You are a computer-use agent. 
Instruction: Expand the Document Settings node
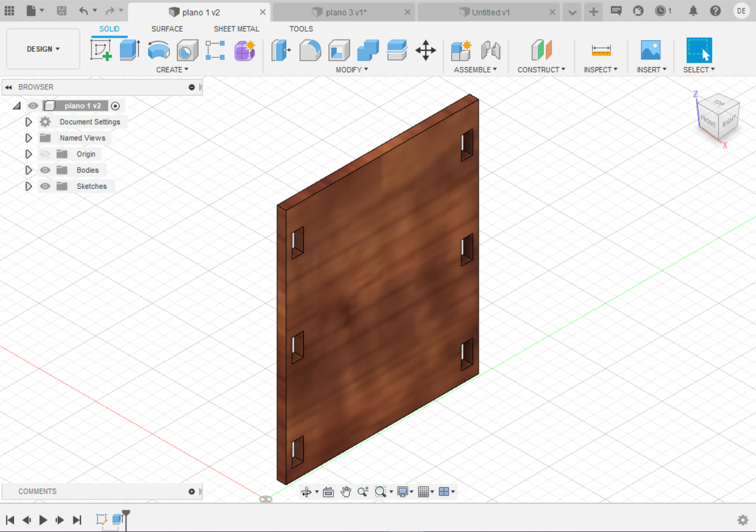[x=28, y=122]
